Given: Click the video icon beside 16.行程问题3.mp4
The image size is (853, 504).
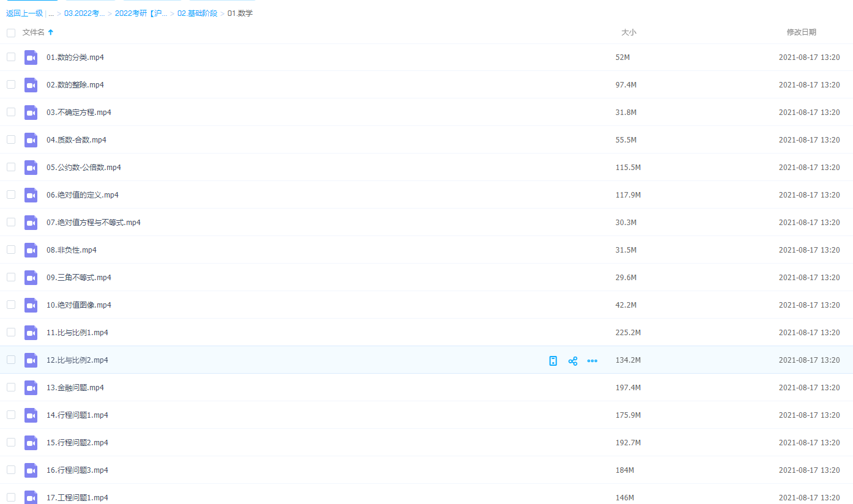Looking at the screenshot, I should click(x=31, y=470).
